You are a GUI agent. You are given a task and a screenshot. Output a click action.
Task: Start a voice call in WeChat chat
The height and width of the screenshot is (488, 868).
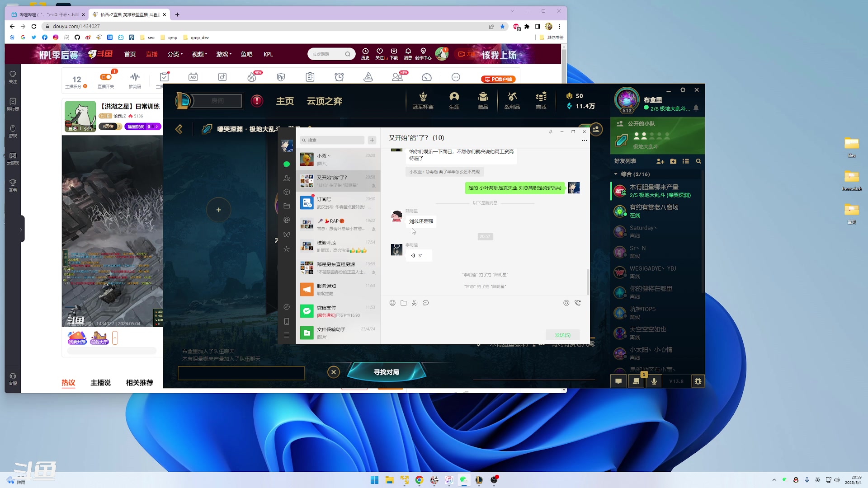[577, 303]
